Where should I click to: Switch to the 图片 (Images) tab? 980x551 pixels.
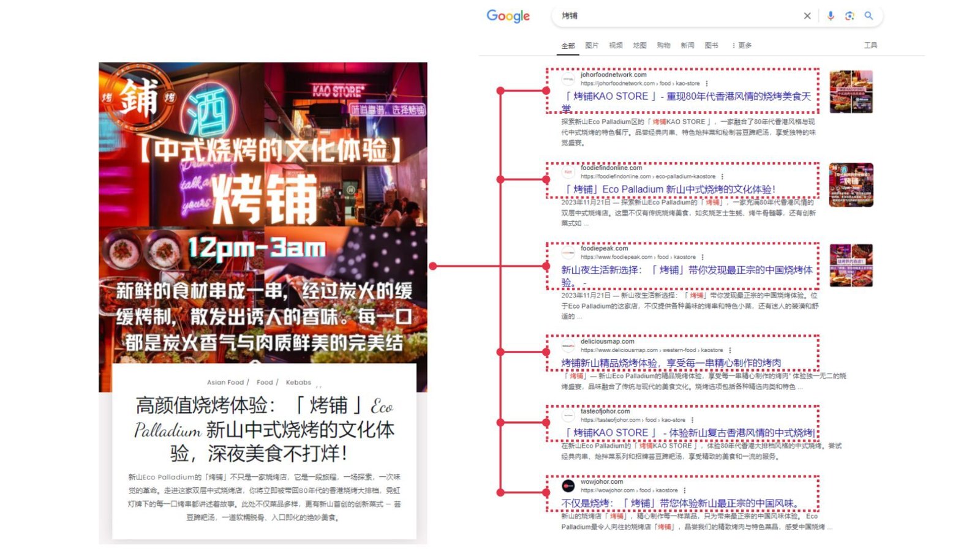coord(592,45)
